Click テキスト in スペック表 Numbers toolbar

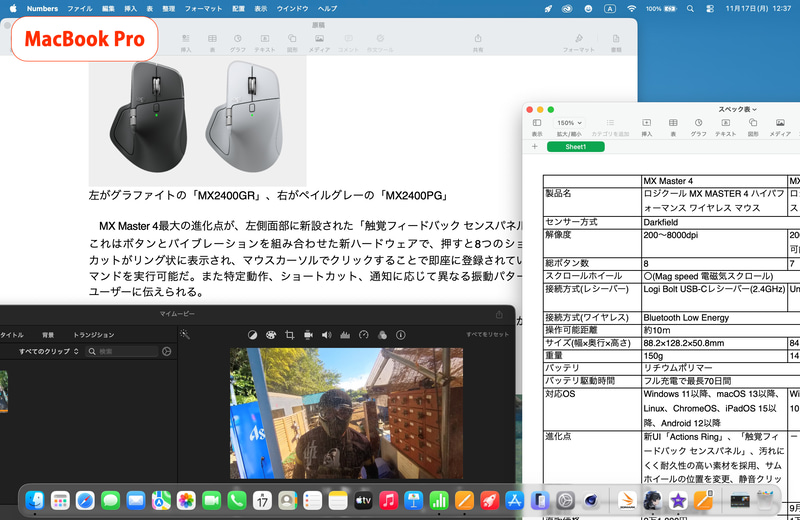726,127
